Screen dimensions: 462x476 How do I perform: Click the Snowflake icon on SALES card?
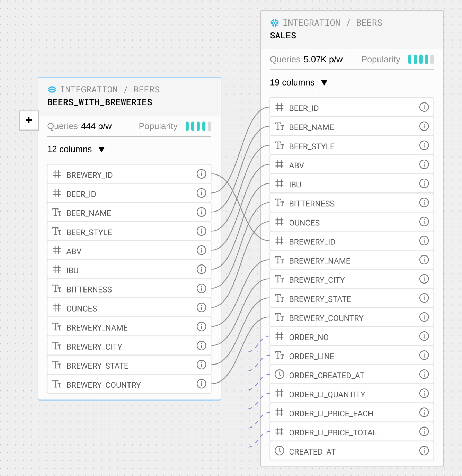tap(275, 23)
